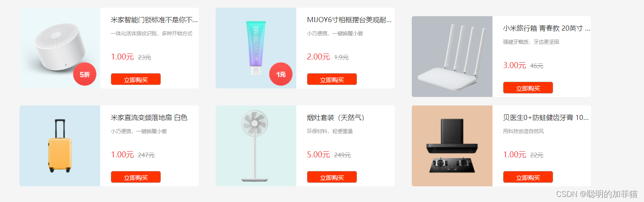Buy now the 米家智能门锁 item
644x202 pixels.
[136, 80]
